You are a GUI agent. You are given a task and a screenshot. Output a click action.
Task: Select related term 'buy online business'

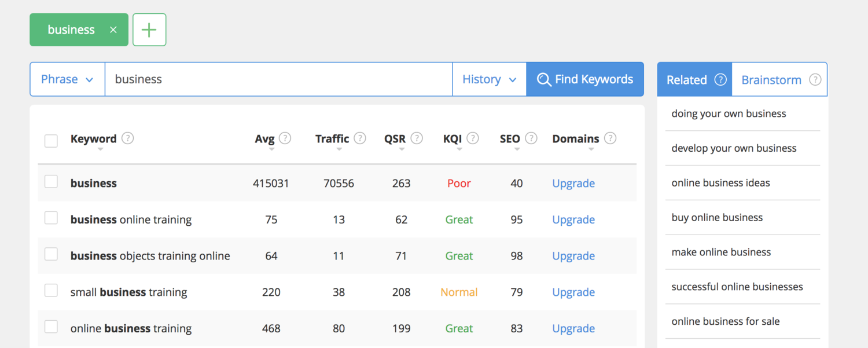pyautogui.click(x=717, y=218)
